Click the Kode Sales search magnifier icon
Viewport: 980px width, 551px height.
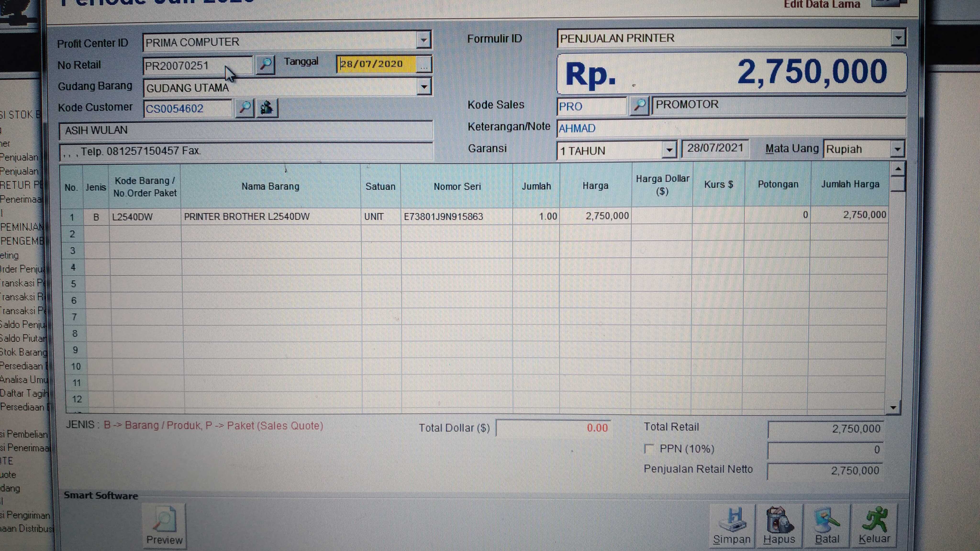click(639, 105)
